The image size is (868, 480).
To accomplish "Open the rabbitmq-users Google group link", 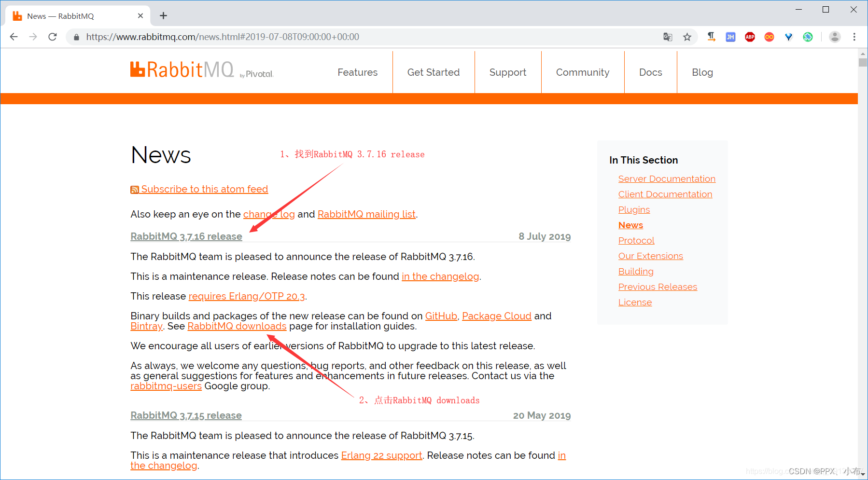I will click(x=166, y=386).
